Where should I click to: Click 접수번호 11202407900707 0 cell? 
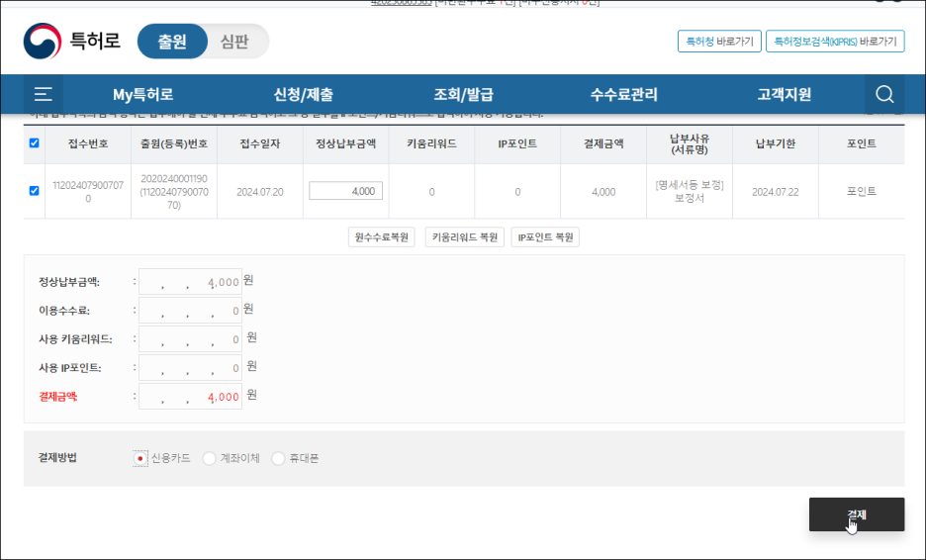point(88,191)
